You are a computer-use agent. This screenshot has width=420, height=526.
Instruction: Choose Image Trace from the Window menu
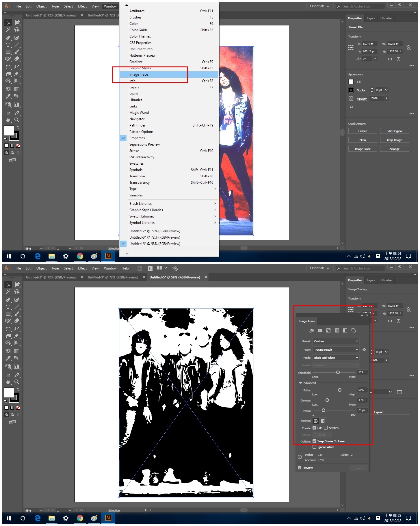tap(169, 75)
